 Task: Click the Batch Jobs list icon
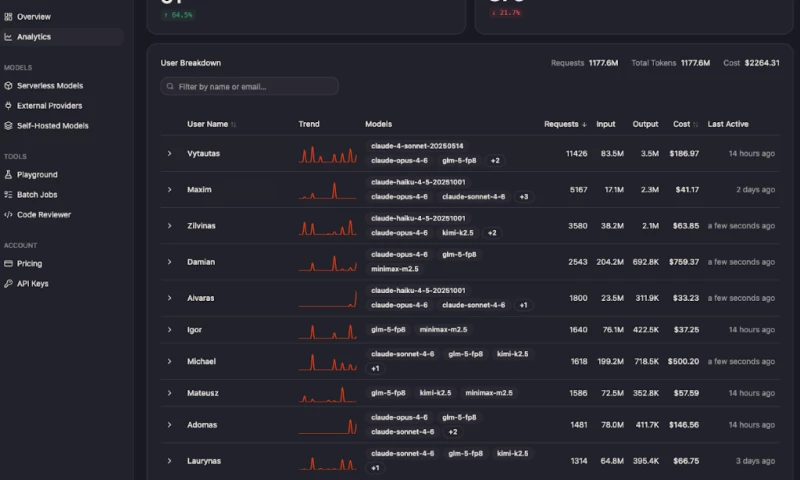click(8, 194)
